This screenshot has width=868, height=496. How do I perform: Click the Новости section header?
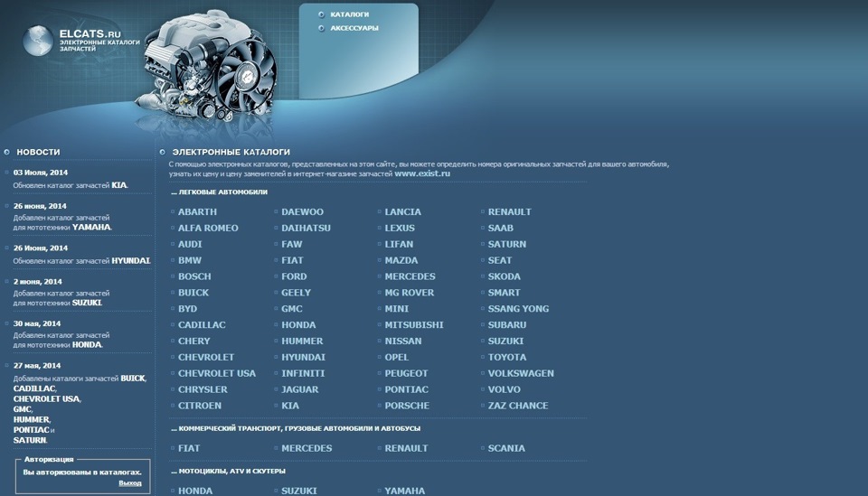(x=38, y=152)
